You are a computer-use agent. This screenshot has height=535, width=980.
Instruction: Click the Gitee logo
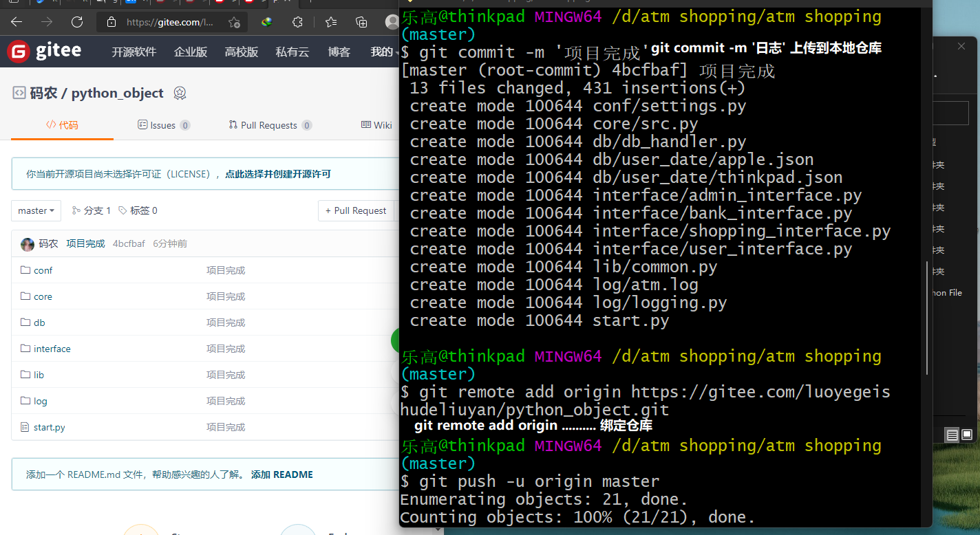(45, 52)
